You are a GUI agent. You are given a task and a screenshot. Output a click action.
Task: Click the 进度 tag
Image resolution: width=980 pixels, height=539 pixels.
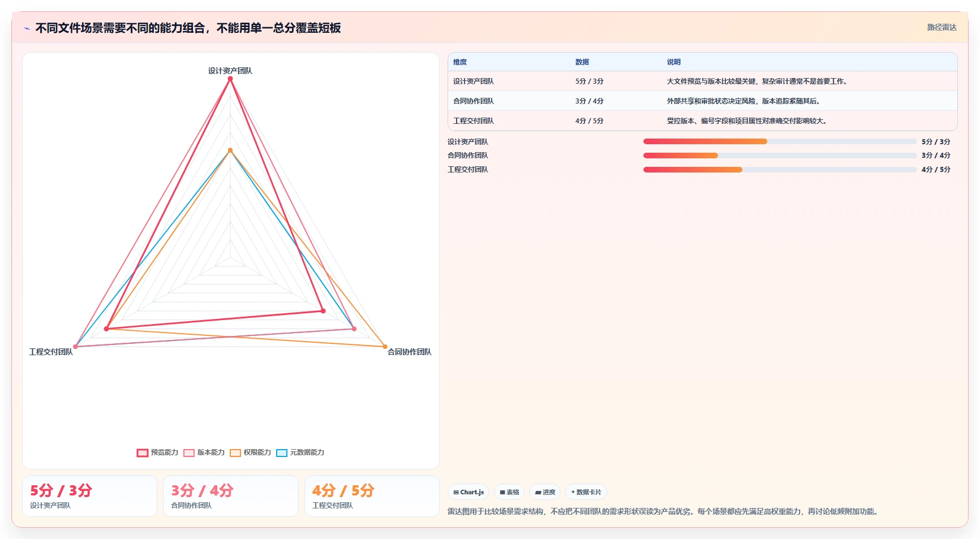(545, 492)
